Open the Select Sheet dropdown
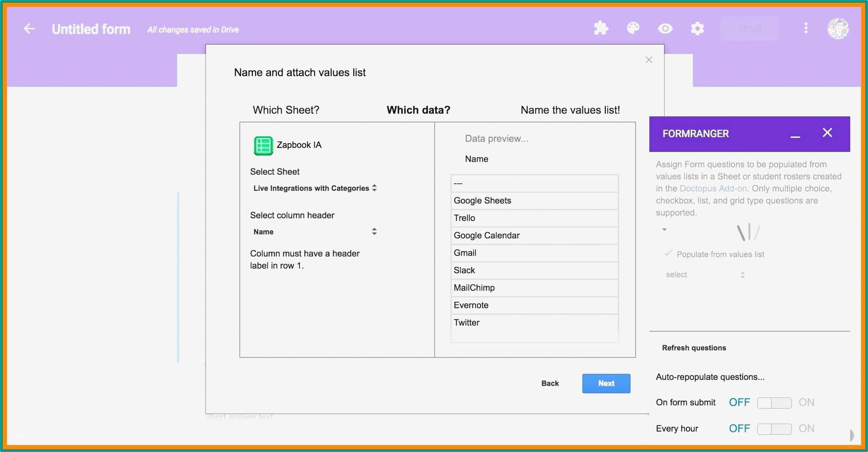The width and height of the screenshot is (868, 452). tap(315, 188)
